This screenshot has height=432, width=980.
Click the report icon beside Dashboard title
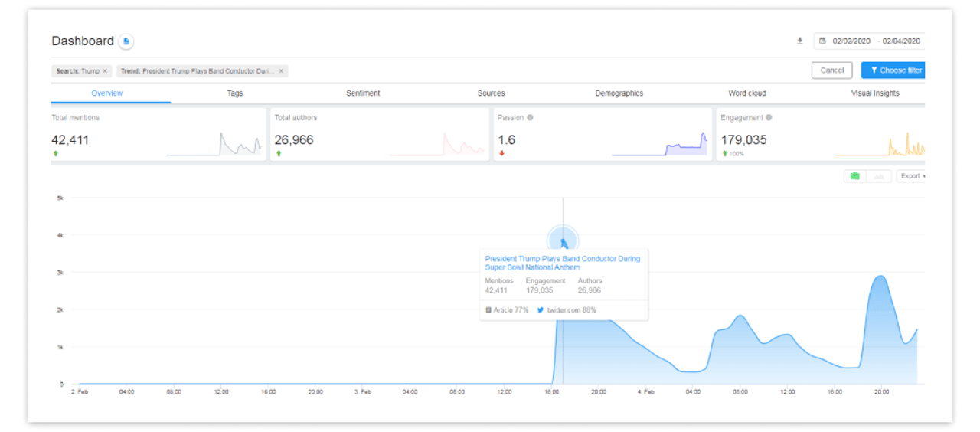126,41
